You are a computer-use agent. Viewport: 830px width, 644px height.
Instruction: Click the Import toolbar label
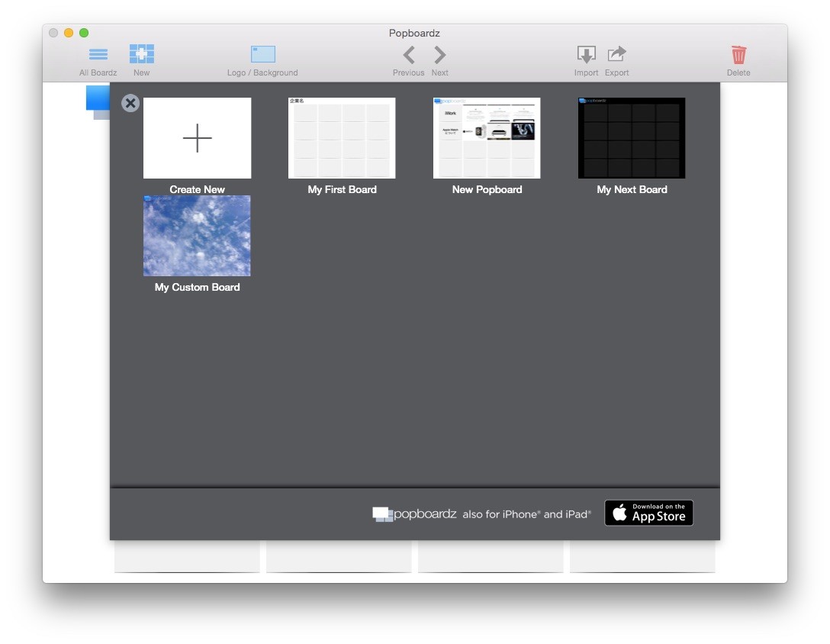point(586,72)
